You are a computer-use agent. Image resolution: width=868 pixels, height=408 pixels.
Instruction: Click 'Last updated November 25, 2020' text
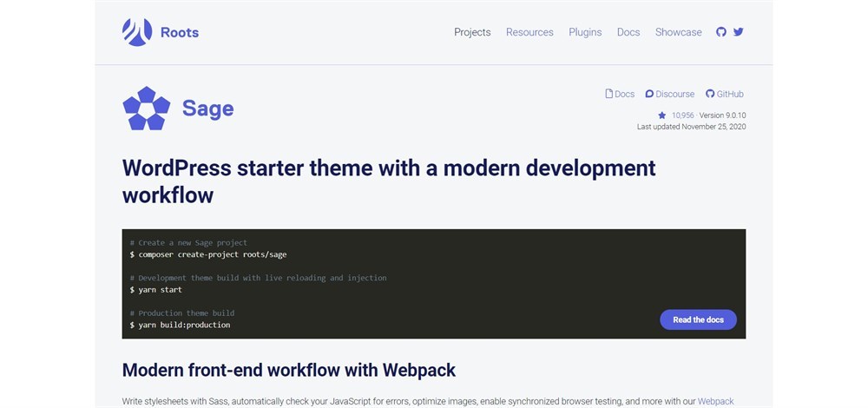coord(692,127)
